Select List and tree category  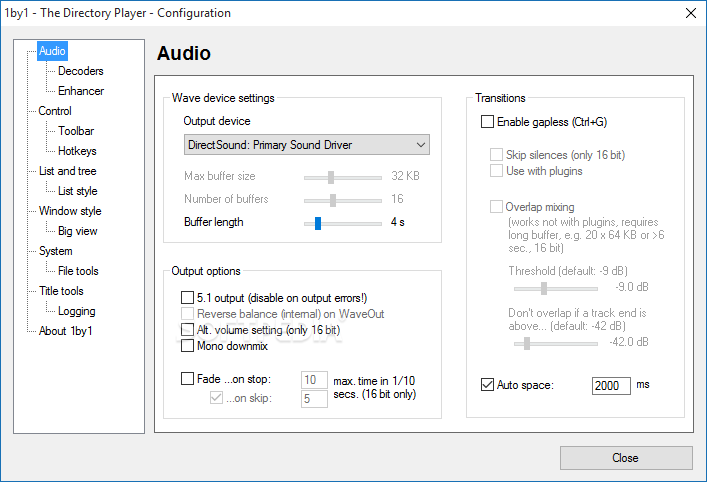(x=67, y=171)
